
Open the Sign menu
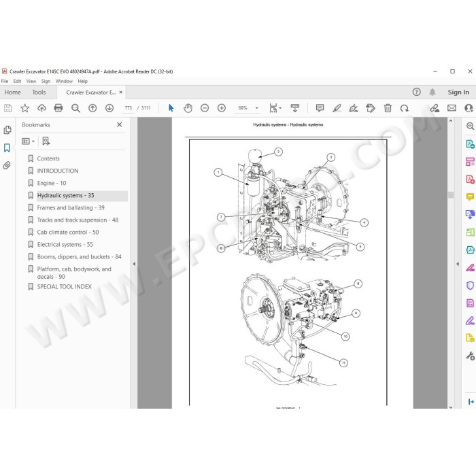pyautogui.click(x=46, y=81)
